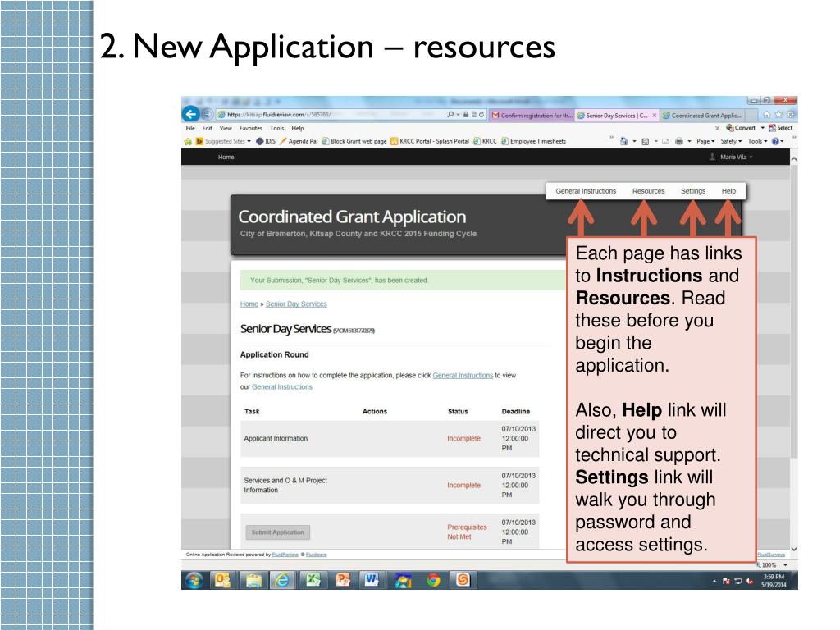The width and height of the screenshot is (840, 630).
Task: Open the KRCC Portal - Splash Portal bookmark
Action: coord(430,141)
